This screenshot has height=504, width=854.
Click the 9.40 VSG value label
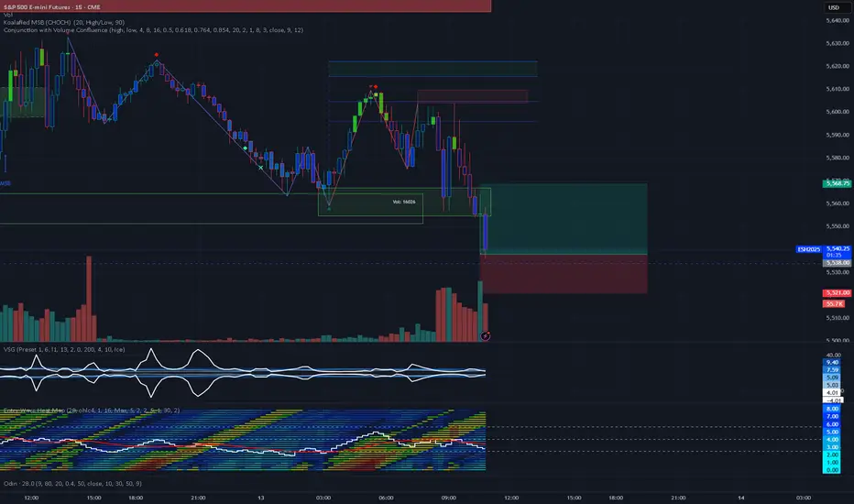pos(832,362)
